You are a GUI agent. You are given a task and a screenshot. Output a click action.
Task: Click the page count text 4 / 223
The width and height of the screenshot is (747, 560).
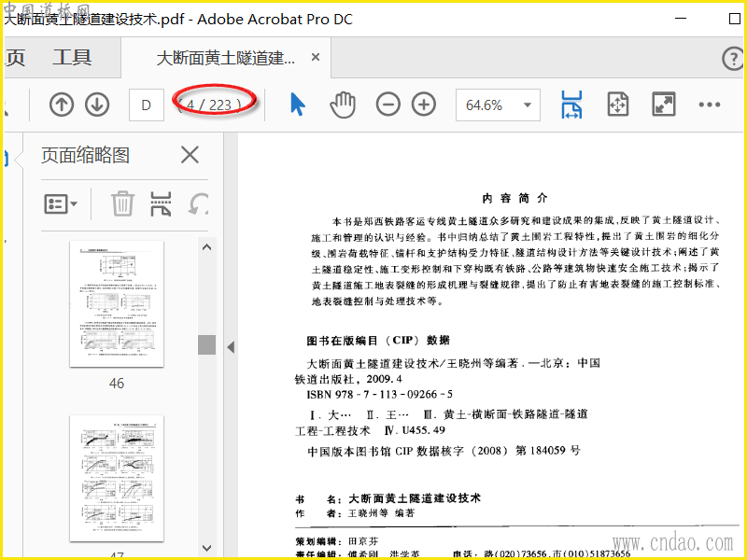click(211, 105)
